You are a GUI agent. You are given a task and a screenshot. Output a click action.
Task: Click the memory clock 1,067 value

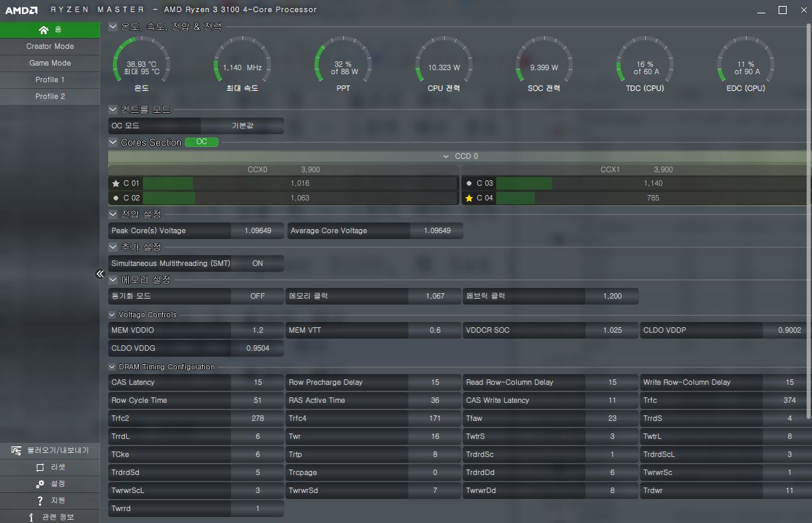pyautogui.click(x=435, y=296)
